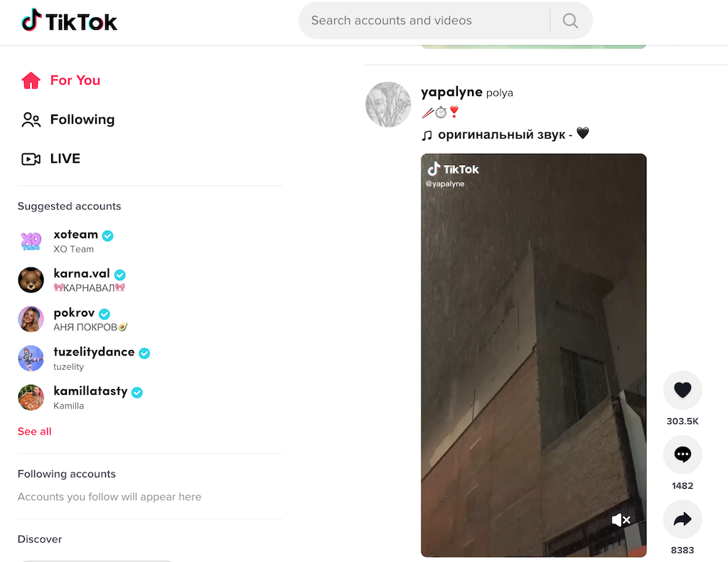Screen dimensions: 728x562
Task: Like the video with heart icon
Action: 682,390
